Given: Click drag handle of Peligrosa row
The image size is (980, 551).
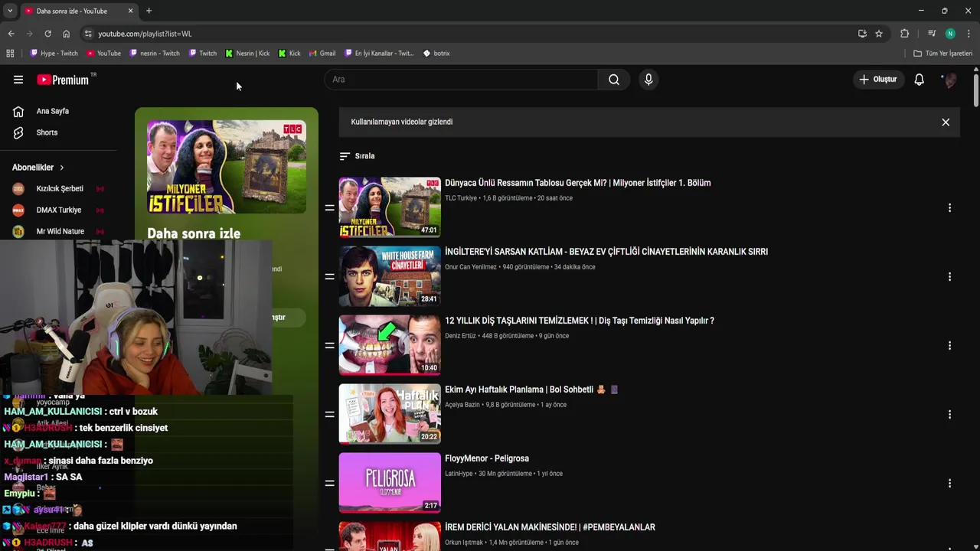Looking at the screenshot, I should click(329, 484).
